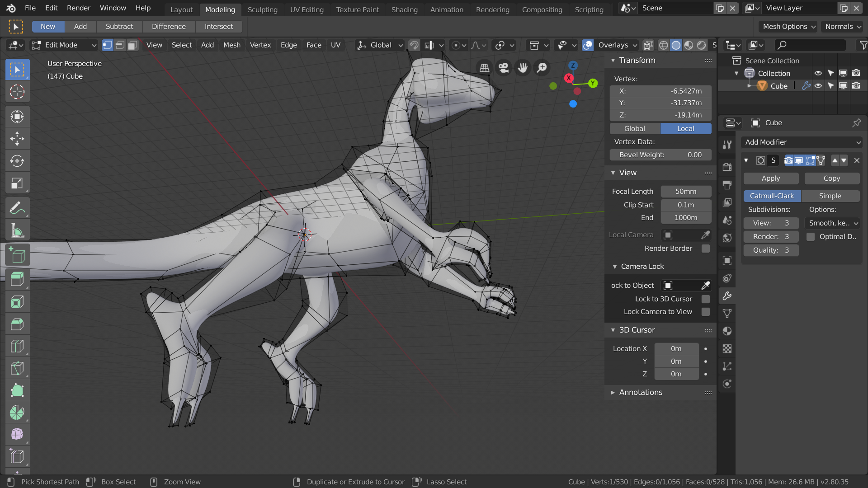Hide the Cube object in viewport
This screenshot has width=868, height=488.
[x=818, y=86]
